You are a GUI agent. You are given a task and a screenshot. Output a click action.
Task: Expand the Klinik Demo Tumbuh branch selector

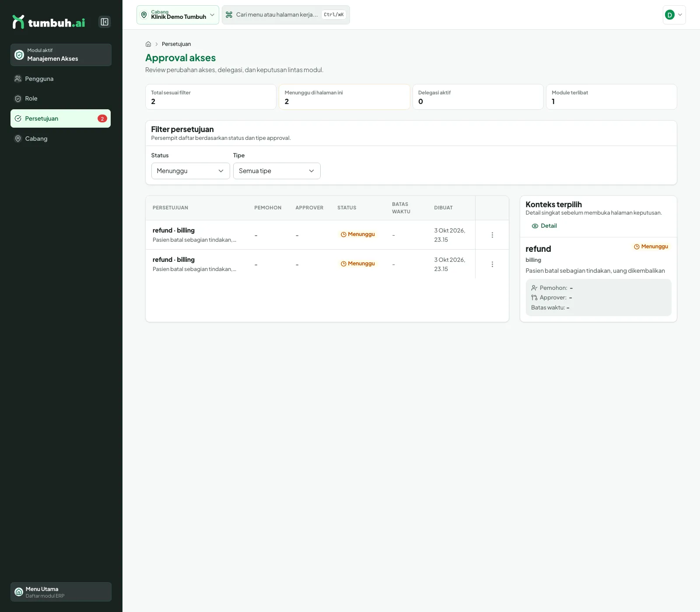click(x=178, y=15)
